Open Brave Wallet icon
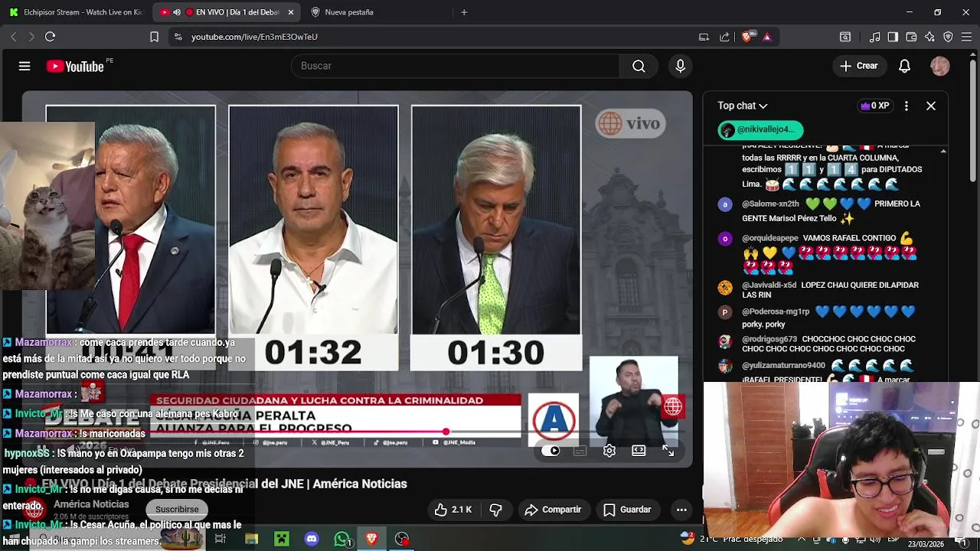This screenshot has width=980, height=551. click(911, 37)
